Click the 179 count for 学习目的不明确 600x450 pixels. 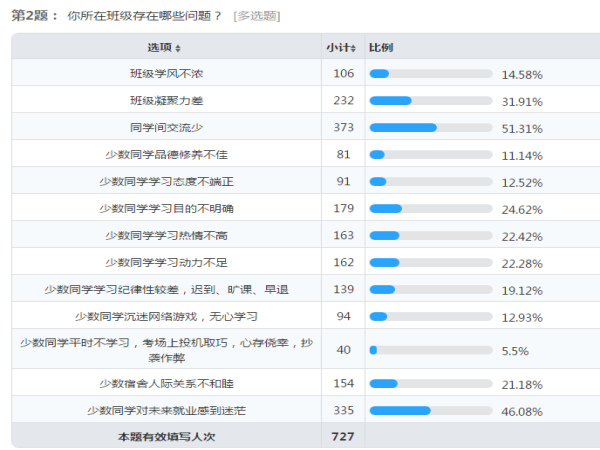(x=343, y=208)
